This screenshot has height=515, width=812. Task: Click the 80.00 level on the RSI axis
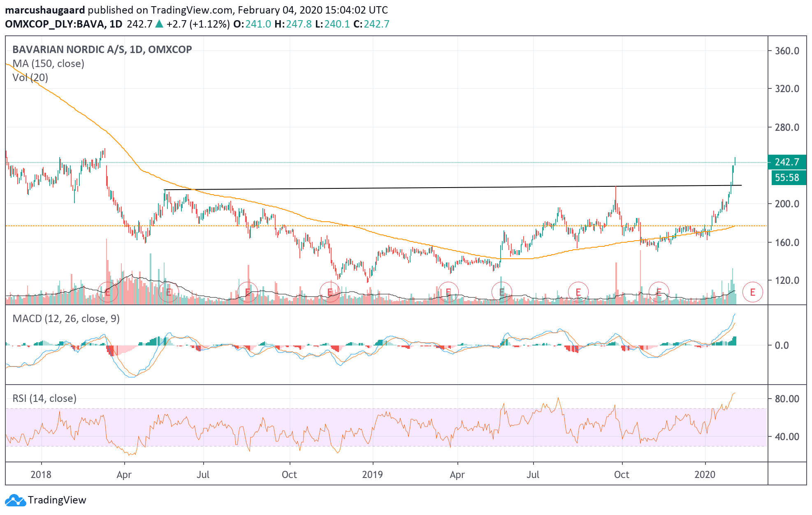coord(787,399)
